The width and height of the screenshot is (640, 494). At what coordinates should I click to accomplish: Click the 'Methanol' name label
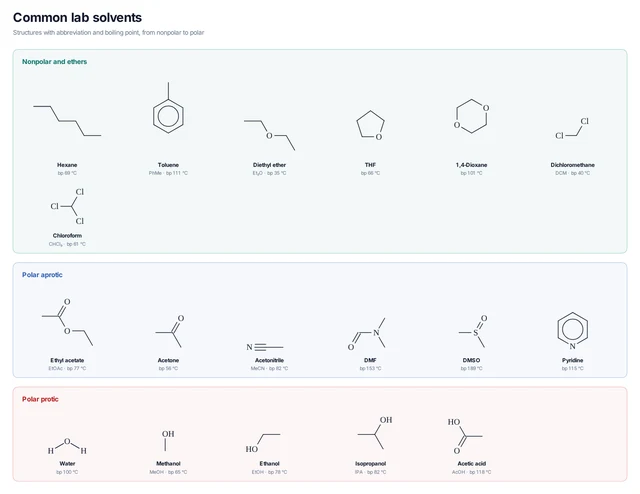168,463
